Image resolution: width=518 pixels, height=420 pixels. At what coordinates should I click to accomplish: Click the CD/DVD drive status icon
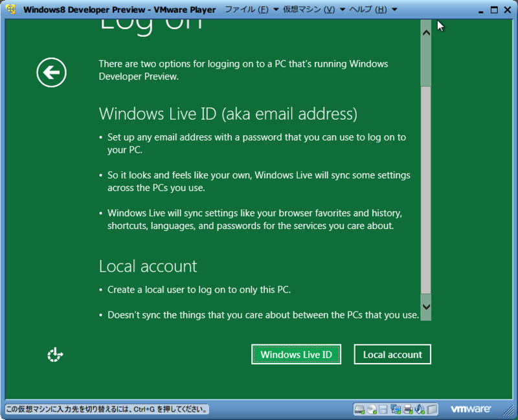(x=372, y=410)
